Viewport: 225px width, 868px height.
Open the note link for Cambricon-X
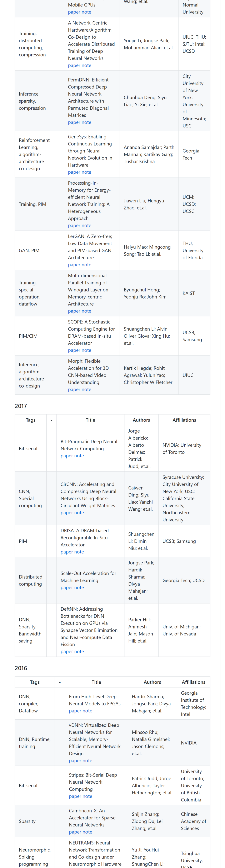point(87,832)
